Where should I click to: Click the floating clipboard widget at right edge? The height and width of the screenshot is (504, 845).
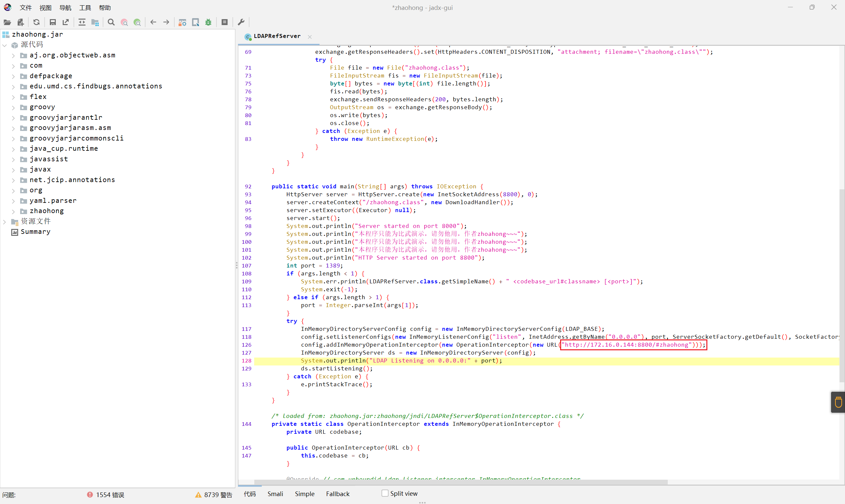(x=838, y=402)
